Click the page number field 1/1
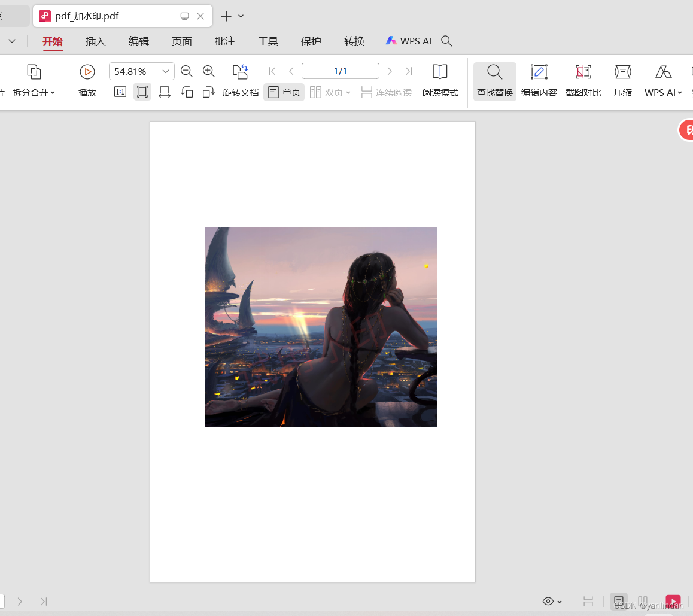Screen dimensions: 693x616 click(x=341, y=71)
